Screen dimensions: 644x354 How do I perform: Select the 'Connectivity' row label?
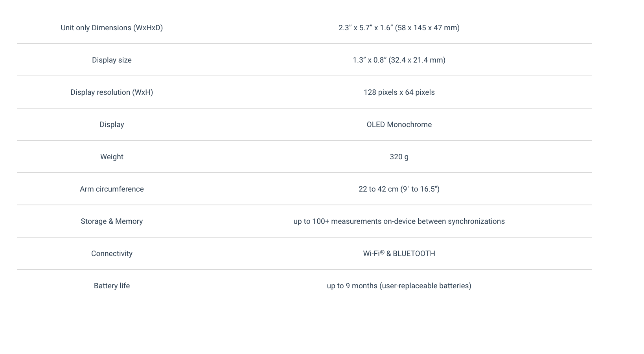(x=112, y=254)
